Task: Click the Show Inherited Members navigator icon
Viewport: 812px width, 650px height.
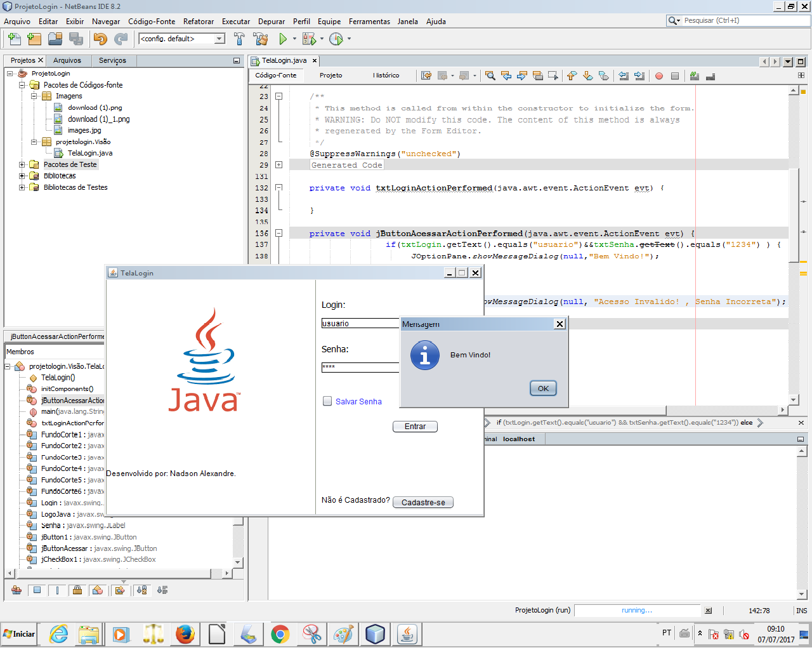Action: coord(16,590)
